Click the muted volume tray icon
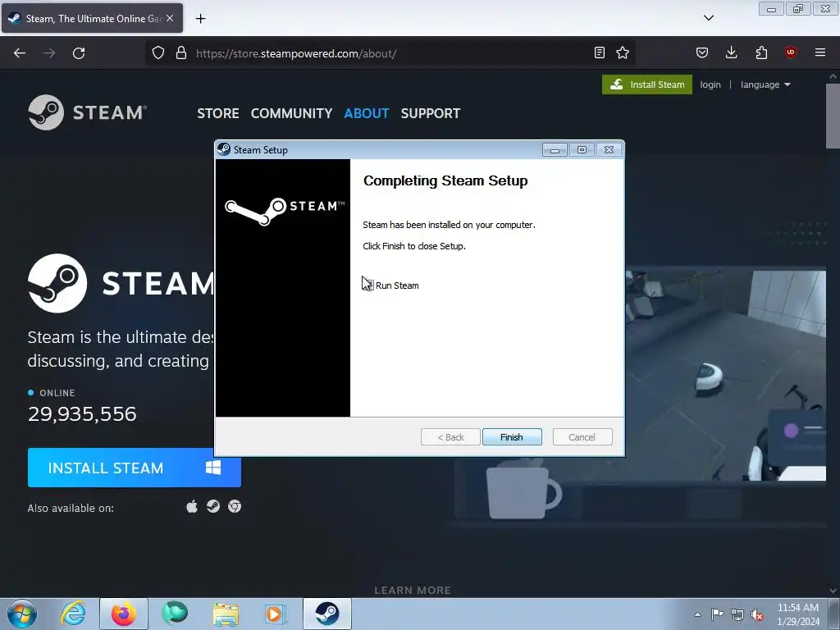The width and height of the screenshot is (840, 630). pos(757,614)
